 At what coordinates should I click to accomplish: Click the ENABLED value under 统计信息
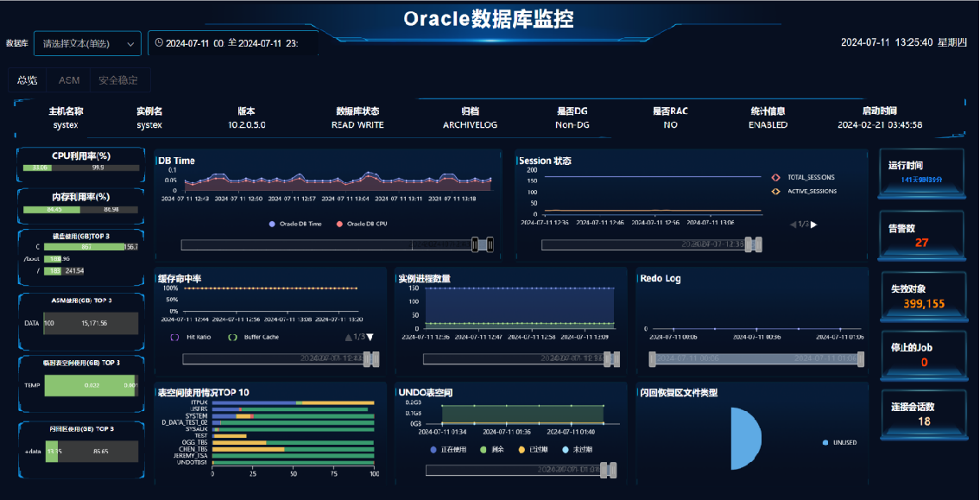point(768,124)
